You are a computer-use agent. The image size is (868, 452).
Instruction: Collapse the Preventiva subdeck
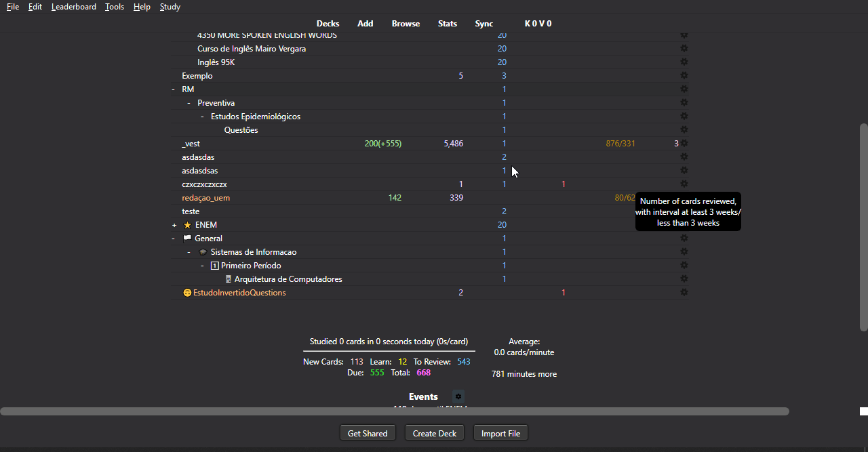click(189, 103)
